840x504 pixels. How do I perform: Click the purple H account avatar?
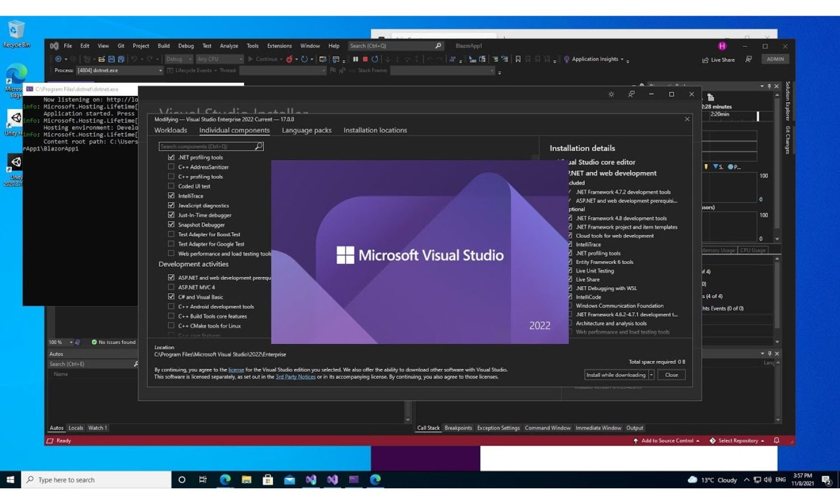[722, 46]
